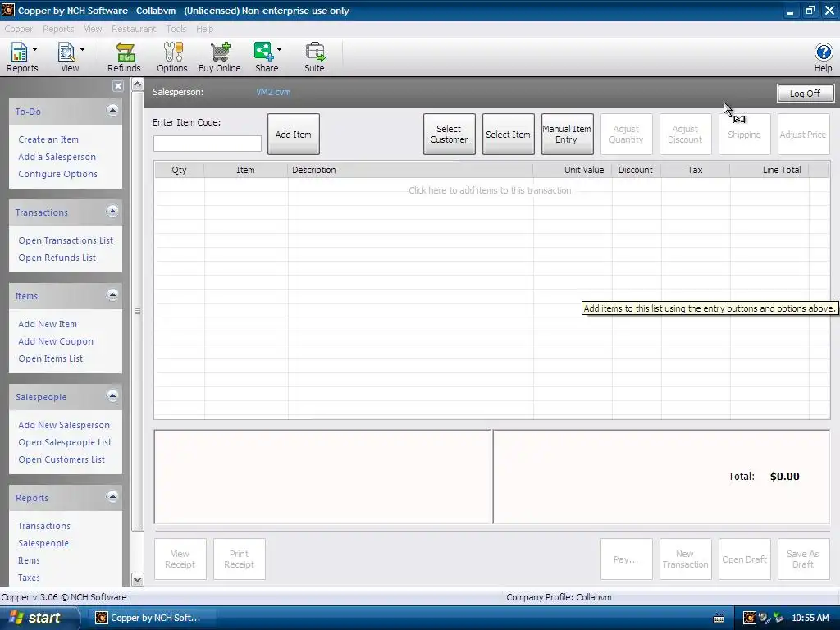840x630 pixels.
Task: Open Refunds List from sidebar
Action: pyautogui.click(x=57, y=258)
